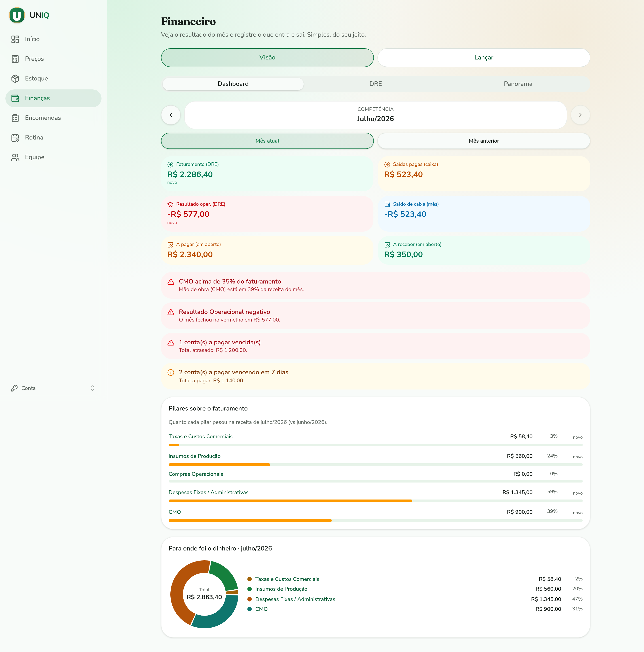Image resolution: width=644 pixels, height=652 pixels.
Task: Click the Finanças wallet icon
Action: click(15, 98)
